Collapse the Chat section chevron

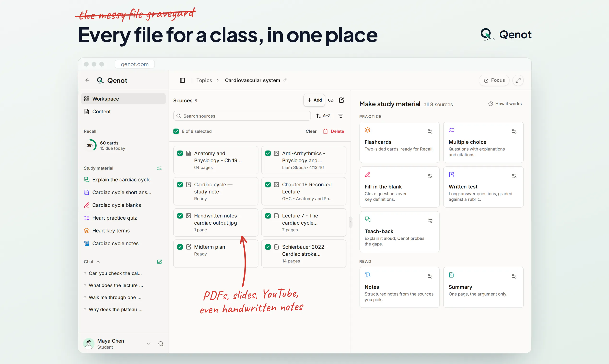click(98, 262)
